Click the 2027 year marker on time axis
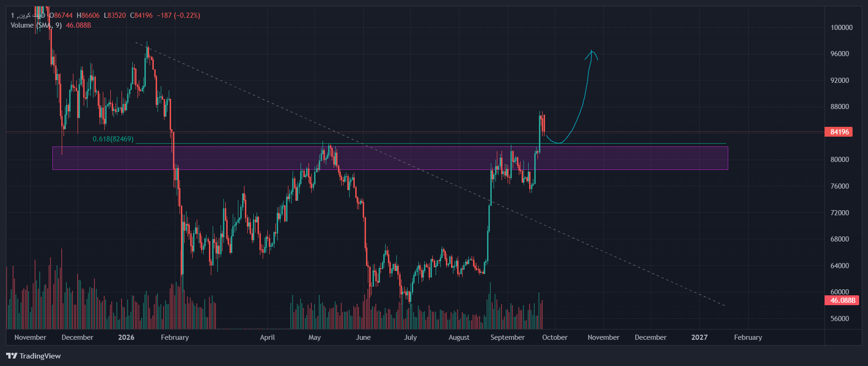 point(699,337)
